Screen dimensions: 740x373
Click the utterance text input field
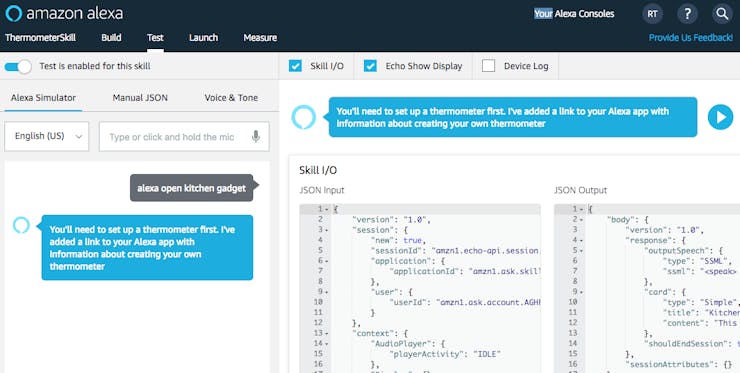coord(184,136)
